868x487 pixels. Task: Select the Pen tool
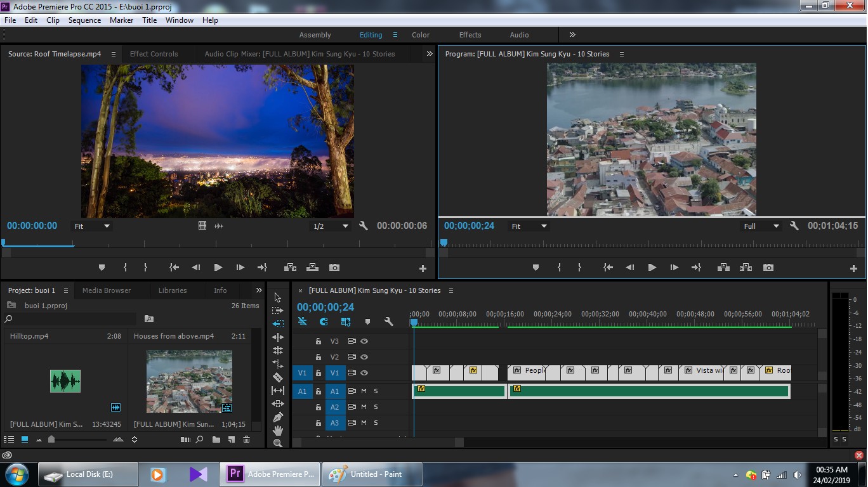[x=277, y=417]
